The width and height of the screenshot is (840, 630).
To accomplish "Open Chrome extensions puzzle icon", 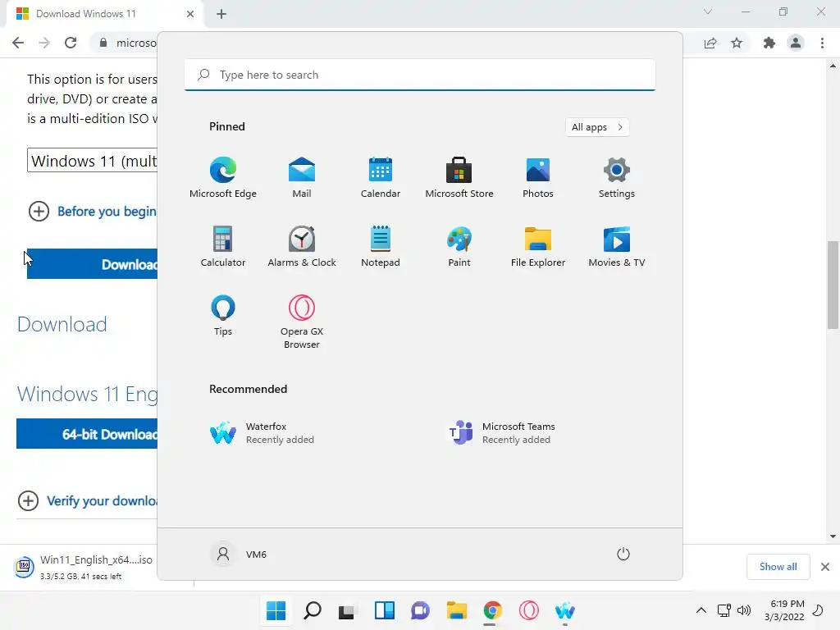I will tap(769, 43).
